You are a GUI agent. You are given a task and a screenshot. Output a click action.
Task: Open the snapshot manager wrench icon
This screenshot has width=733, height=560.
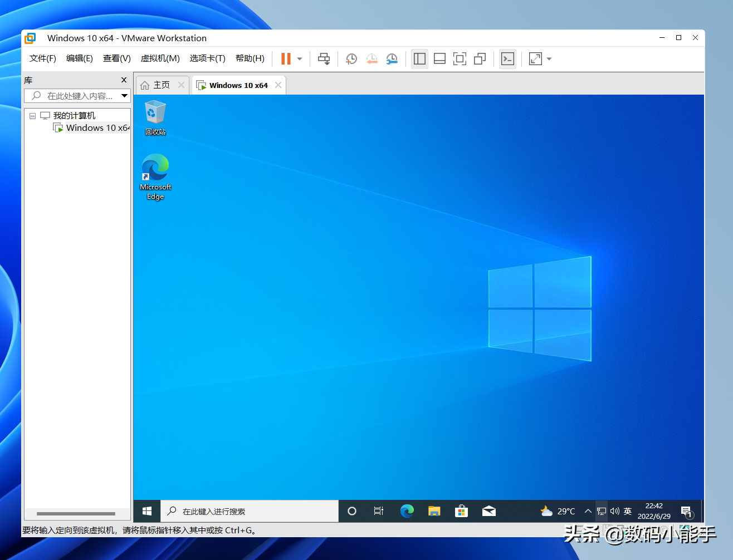pyautogui.click(x=392, y=59)
